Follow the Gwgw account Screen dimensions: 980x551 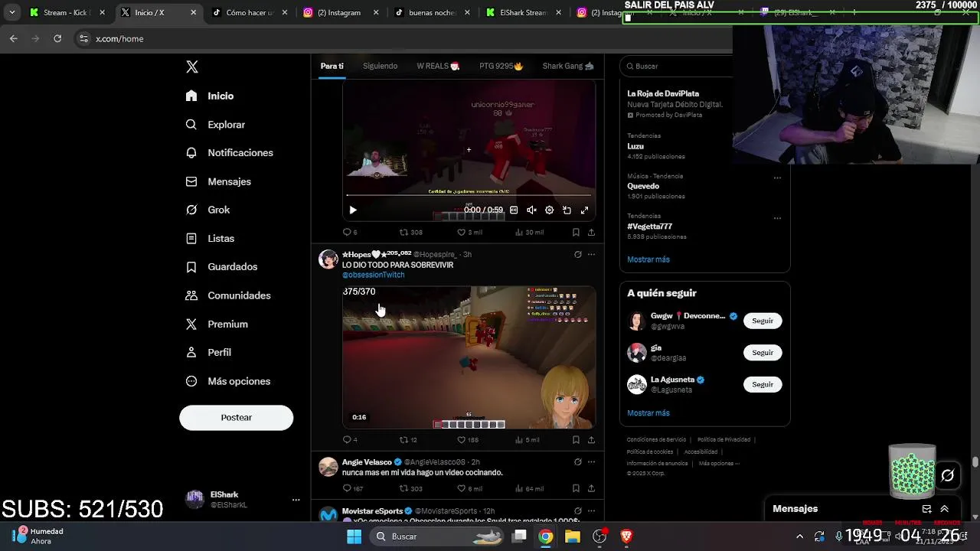(x=763, y=321)
